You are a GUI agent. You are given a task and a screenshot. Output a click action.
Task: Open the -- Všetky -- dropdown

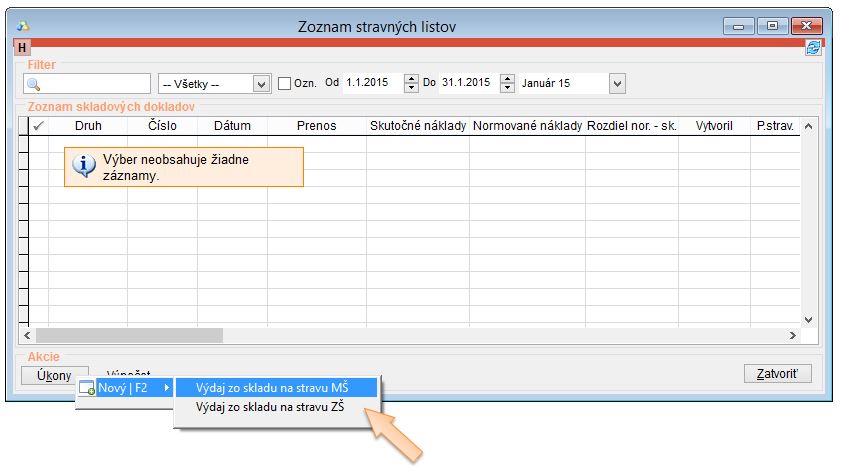pos(215,84)
